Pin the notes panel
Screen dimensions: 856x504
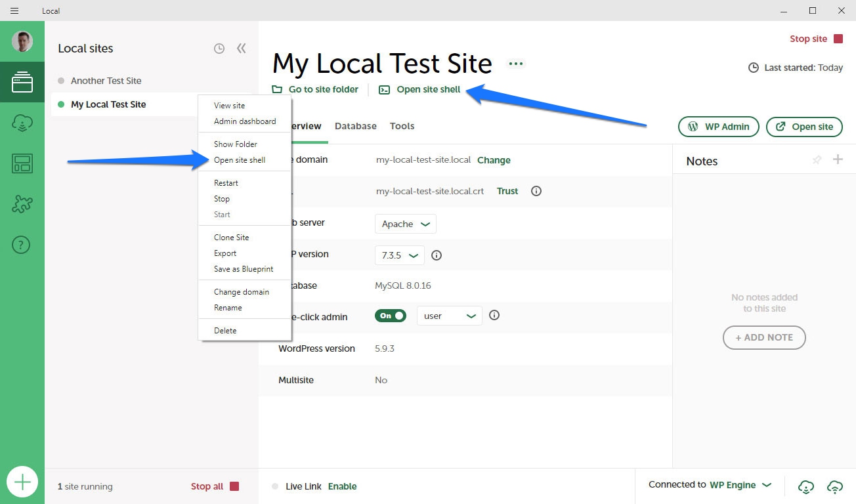point(817,159)
